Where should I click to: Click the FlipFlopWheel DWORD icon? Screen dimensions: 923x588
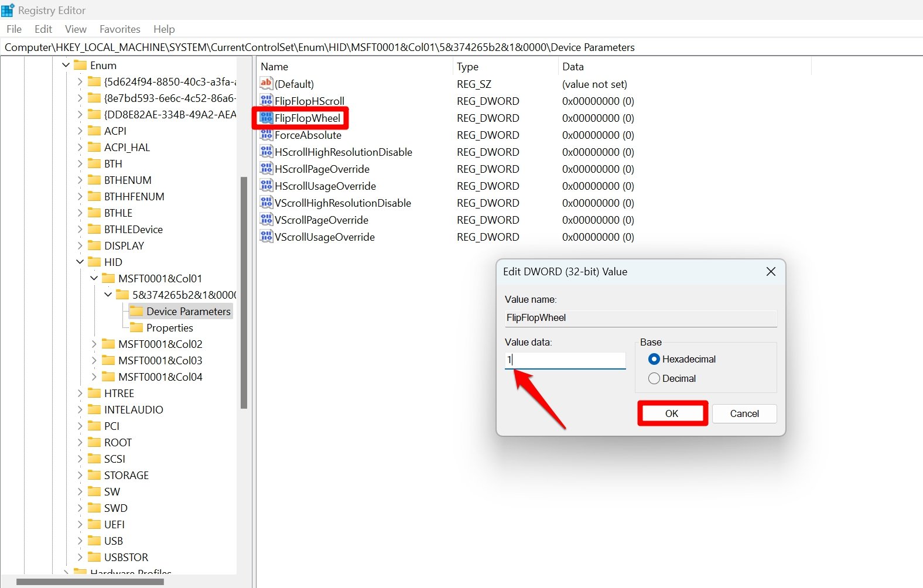click(x=266, y=118)
